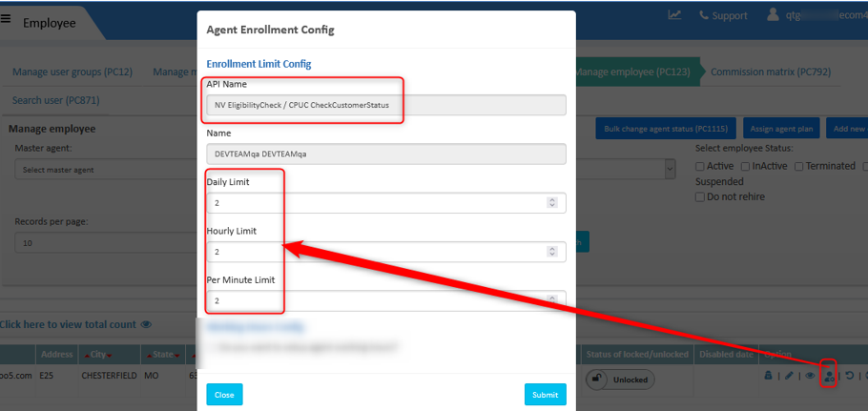Tick the Do not rehire checkbox
This screenshot has height=411, width=868.
click(x=700, y=197)
